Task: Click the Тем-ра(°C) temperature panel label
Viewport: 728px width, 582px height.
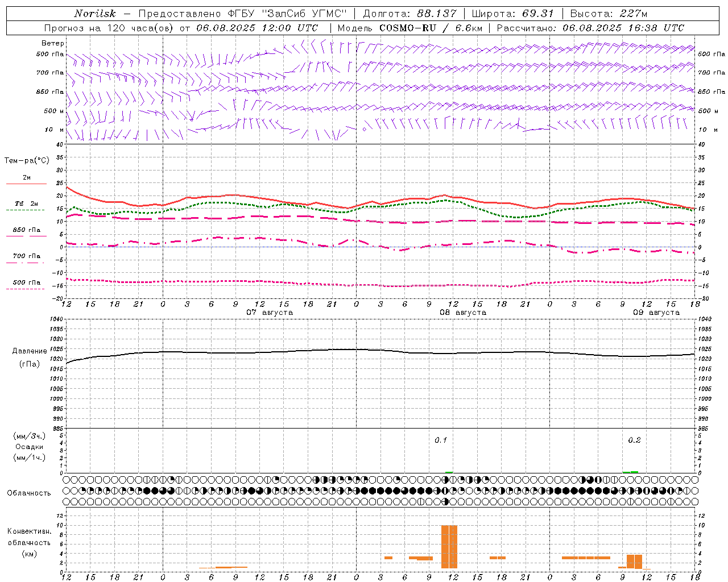Action: [27, 161]
